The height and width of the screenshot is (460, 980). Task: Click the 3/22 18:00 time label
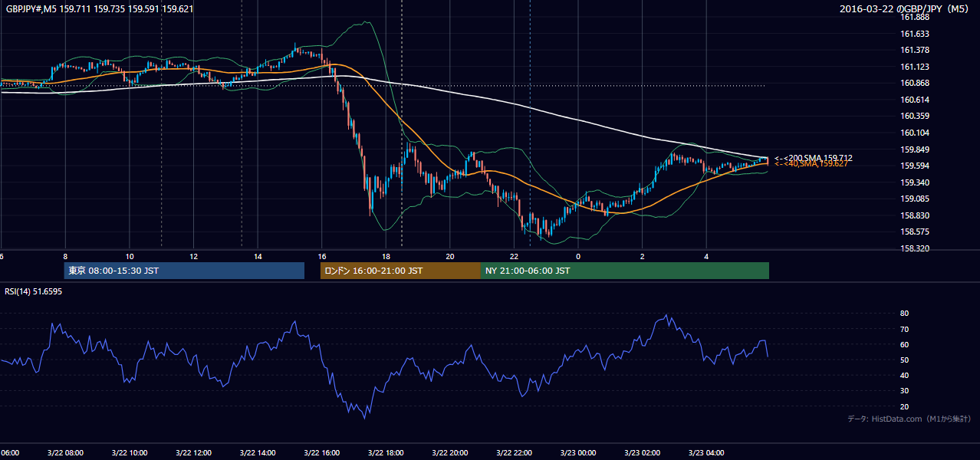click(386, 453)
